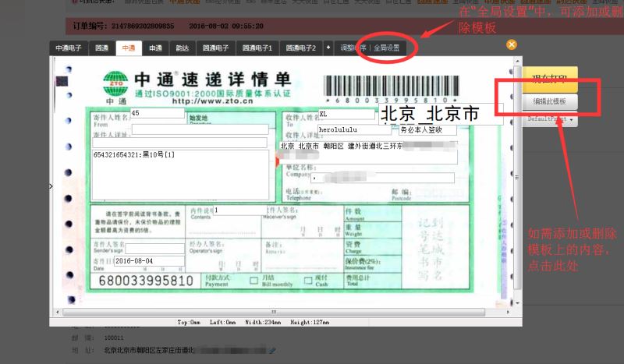Switch to the 圆通电子2 template tab
Screen dimensions: 624x364
[301, 48]
